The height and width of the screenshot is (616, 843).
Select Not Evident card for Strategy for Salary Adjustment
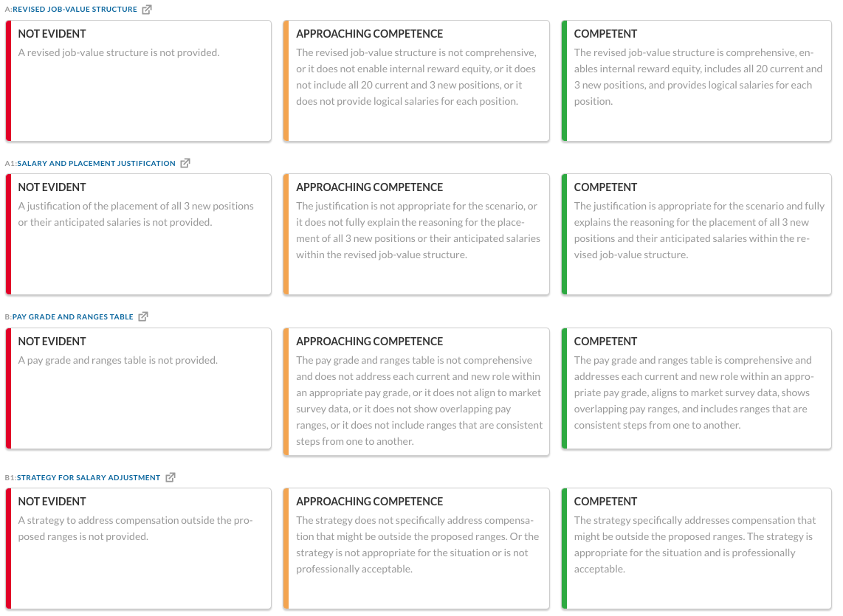pos(139,549)
